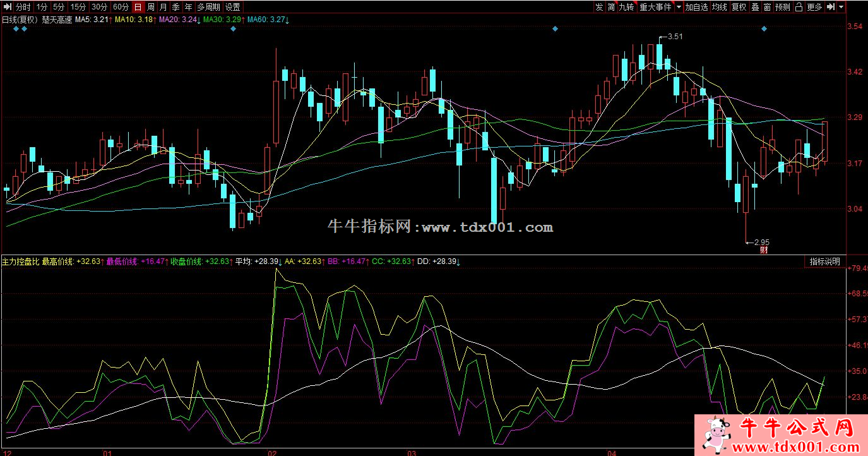Click the 简 toolbar icon

[x=611, y=7]
